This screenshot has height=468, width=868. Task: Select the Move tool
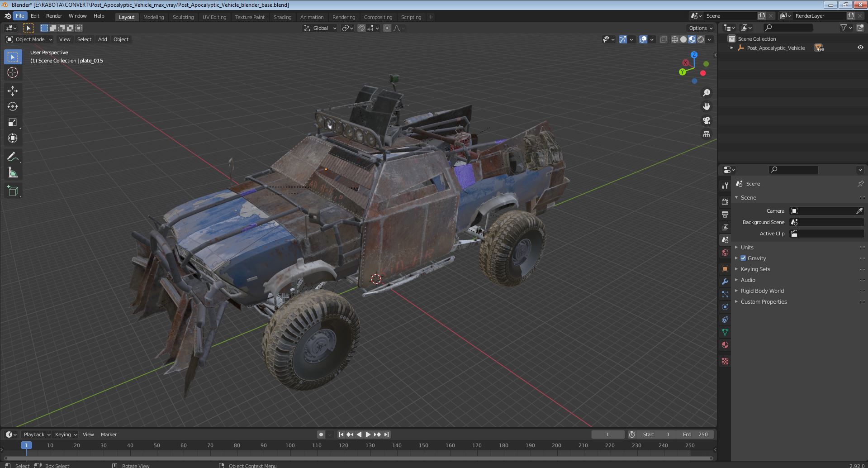13,91
